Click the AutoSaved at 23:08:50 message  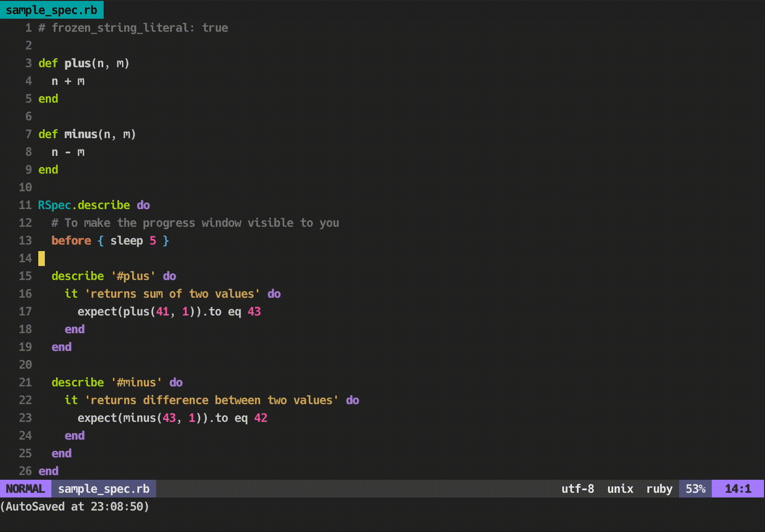pos(75,506)
